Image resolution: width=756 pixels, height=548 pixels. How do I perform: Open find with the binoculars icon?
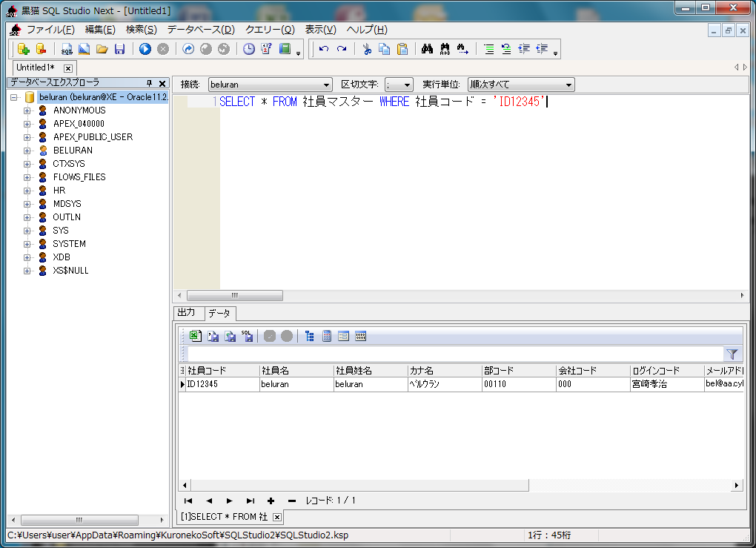tap(427, 49)
